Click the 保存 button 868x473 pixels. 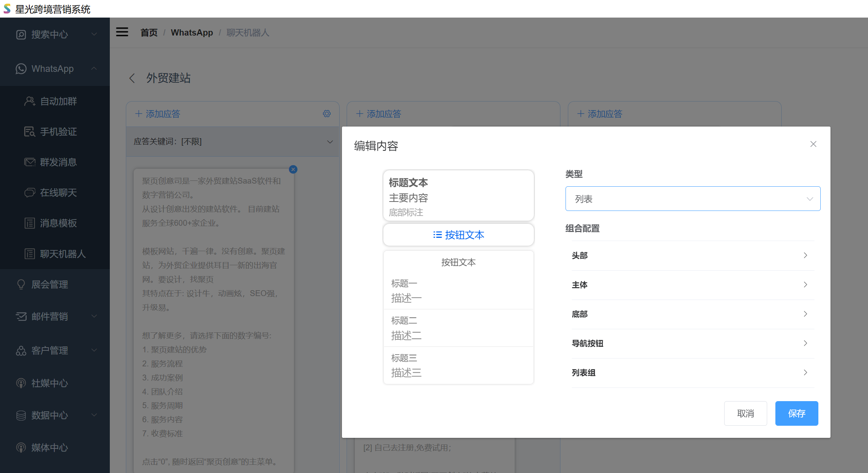click(x=796, y=413)
